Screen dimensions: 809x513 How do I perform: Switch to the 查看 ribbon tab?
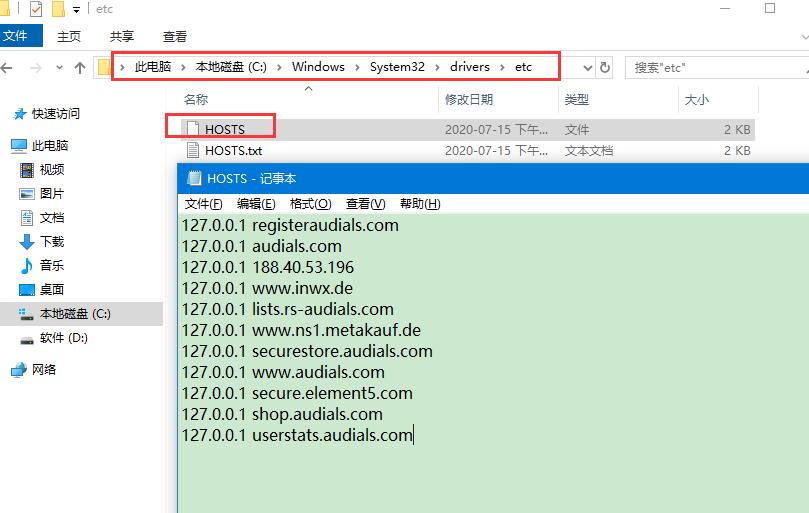(x=175, y=37)
